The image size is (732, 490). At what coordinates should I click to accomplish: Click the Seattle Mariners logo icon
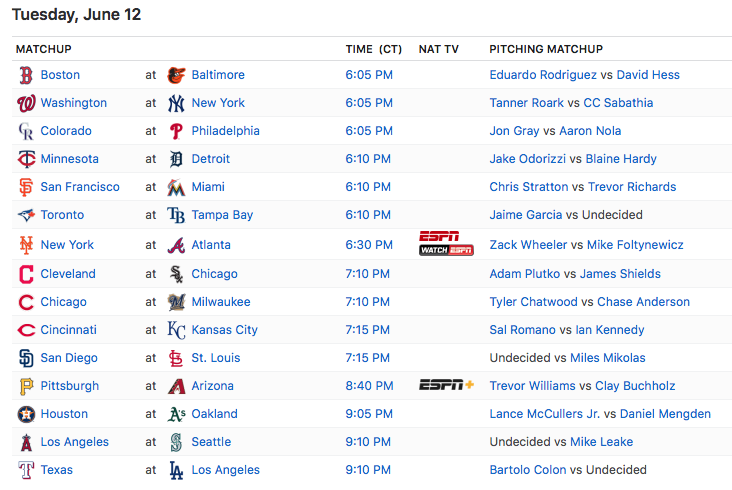click(x=177, y=442)
